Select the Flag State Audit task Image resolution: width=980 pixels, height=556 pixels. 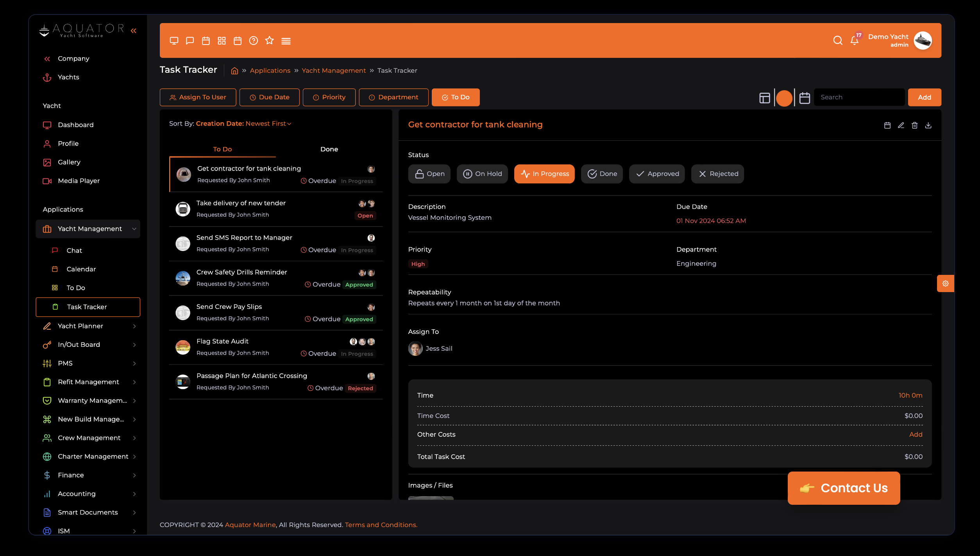click(x=276, y=347)
